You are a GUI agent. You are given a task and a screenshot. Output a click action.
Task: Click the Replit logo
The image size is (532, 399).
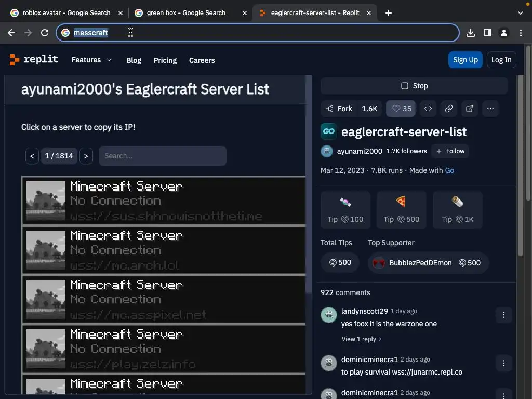tap(34, 59)
